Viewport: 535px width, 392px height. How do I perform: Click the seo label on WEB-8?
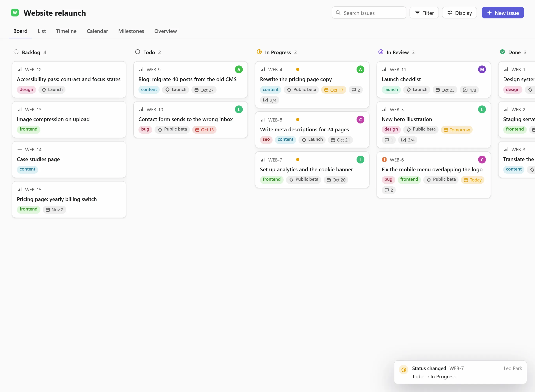(266, 140)
